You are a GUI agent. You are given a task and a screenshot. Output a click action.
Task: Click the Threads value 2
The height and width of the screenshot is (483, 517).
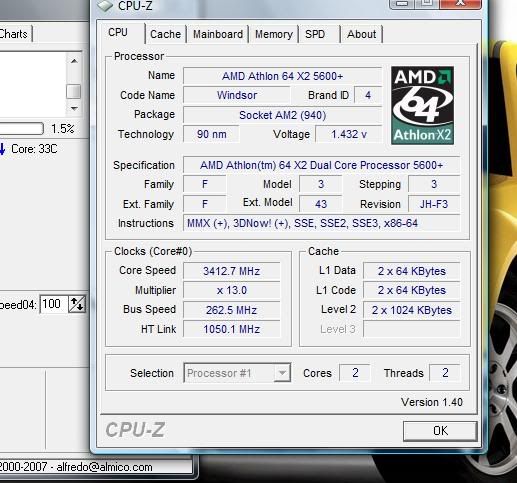(x=445, y=373)
